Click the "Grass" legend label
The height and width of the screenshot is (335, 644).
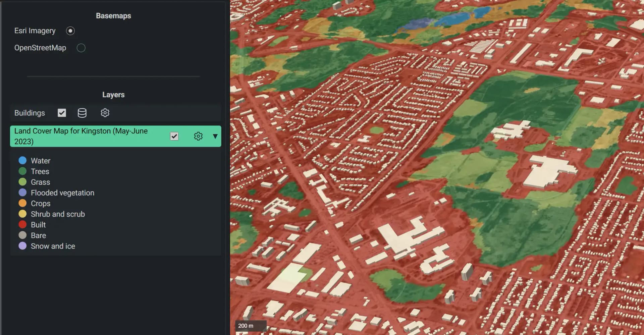[40, 182]
